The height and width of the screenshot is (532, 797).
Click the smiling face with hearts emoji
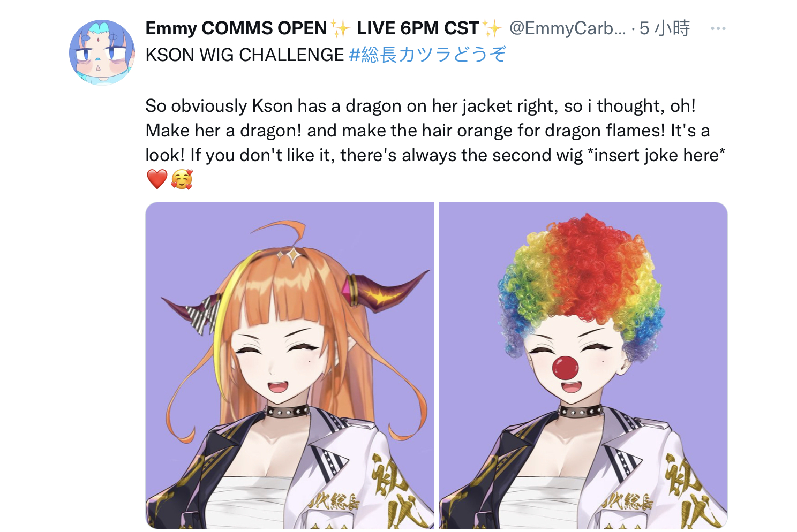tap(182, 179)
